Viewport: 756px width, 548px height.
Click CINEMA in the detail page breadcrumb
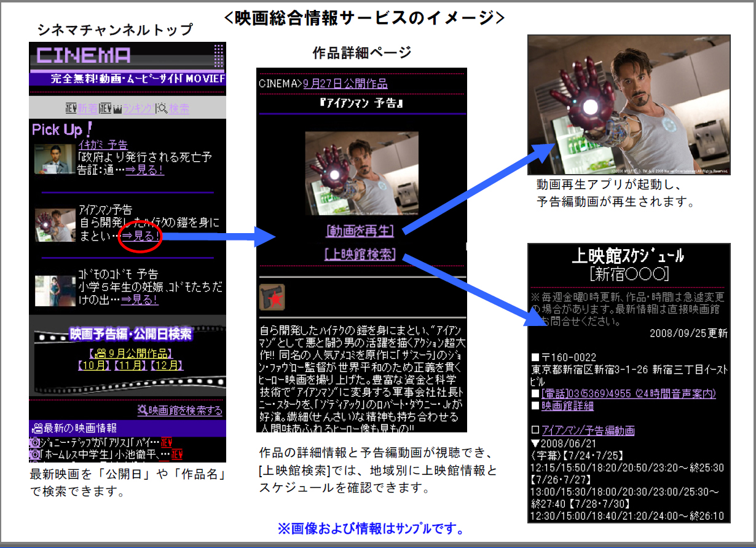click(x=277, y=84)
